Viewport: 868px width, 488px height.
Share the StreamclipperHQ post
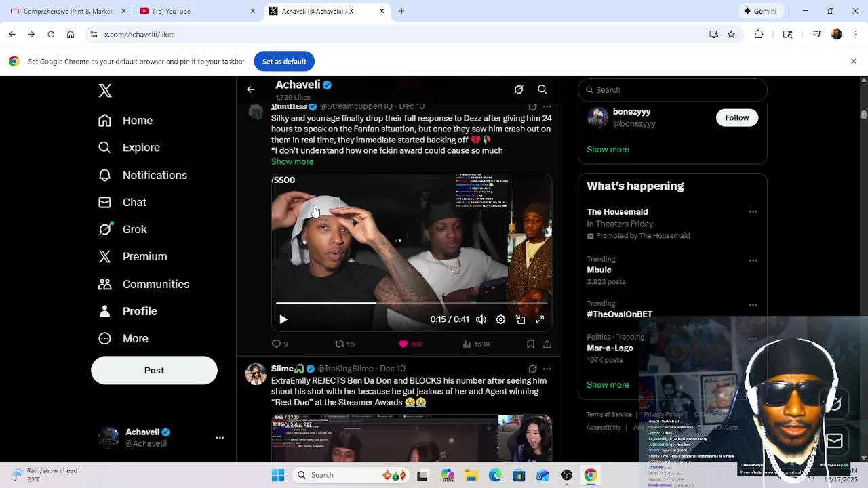pyautogui.click(x=547, y=344)
